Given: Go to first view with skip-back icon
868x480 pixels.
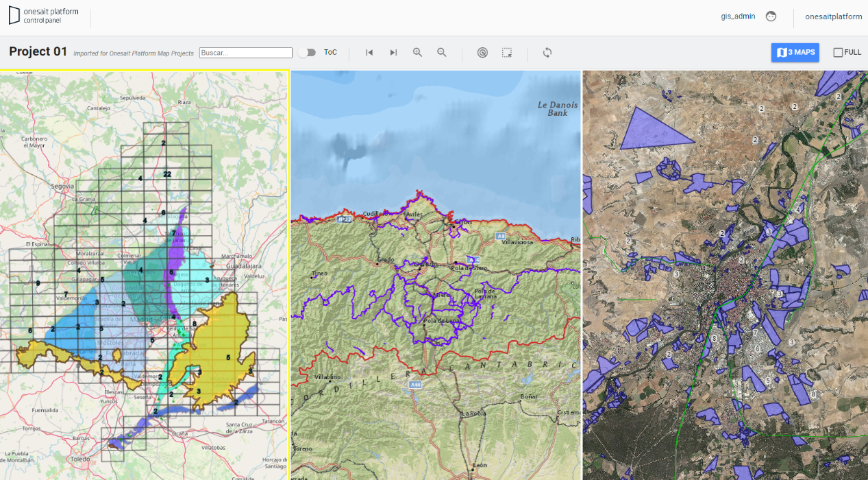Looking at the screenshot, I should pos(369,52).
